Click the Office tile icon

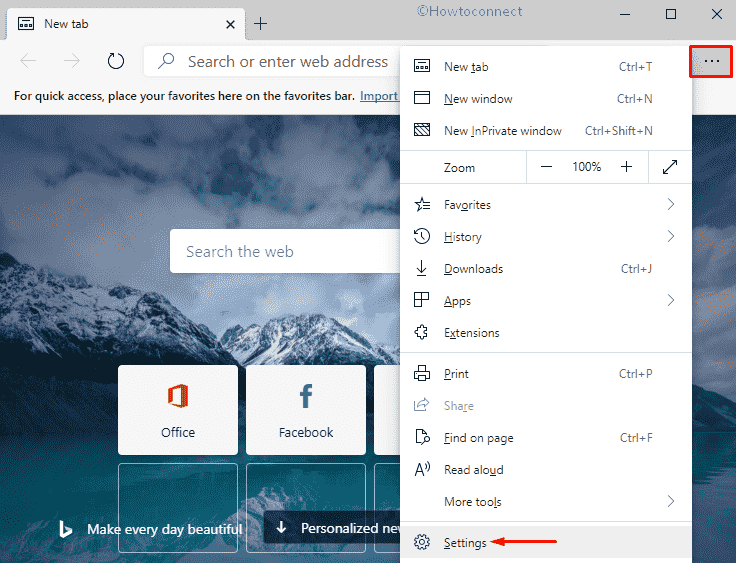click(178, 397)
